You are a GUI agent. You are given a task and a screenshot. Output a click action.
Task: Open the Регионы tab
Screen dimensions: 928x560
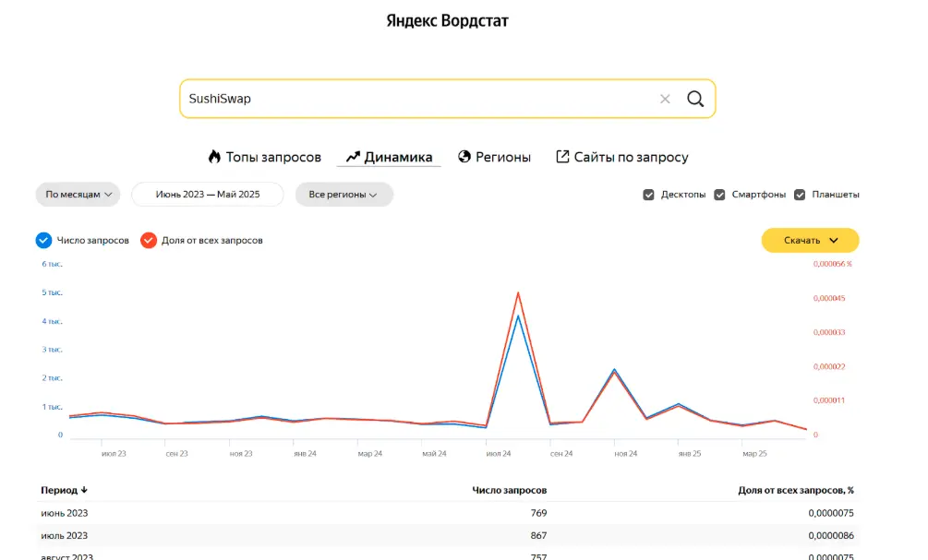pyautogui.click(x=494, y=157)
